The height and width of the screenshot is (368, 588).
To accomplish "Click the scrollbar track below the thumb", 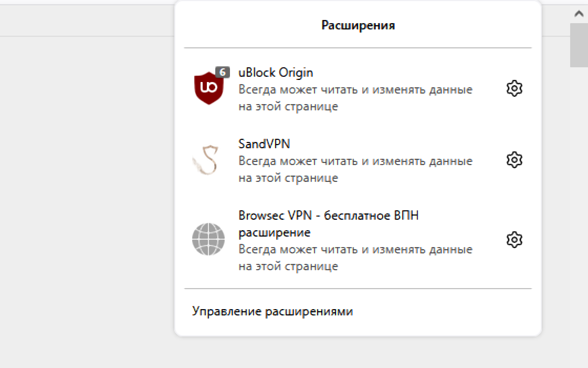I will 579,210.
